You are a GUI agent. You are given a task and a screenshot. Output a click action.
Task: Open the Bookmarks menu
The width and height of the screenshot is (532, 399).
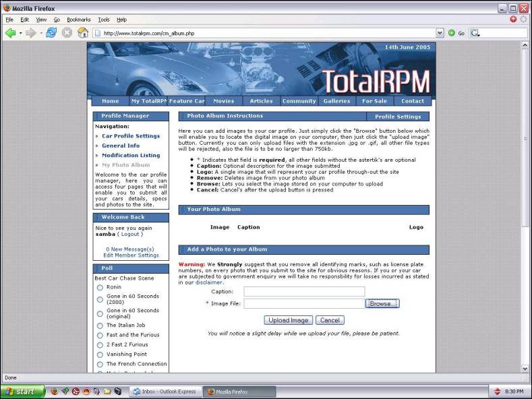[x=78, y=20]
